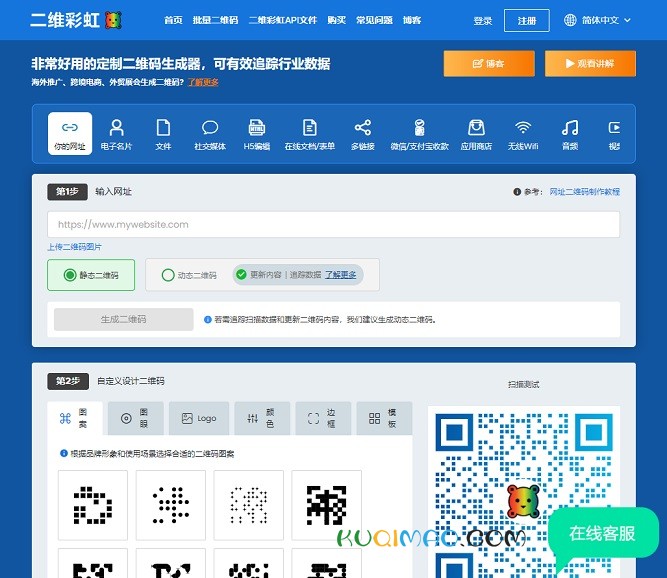
Task: Open the 应用商店 app store bag icon
Action: pyautogui.click(x=476, y=128)
